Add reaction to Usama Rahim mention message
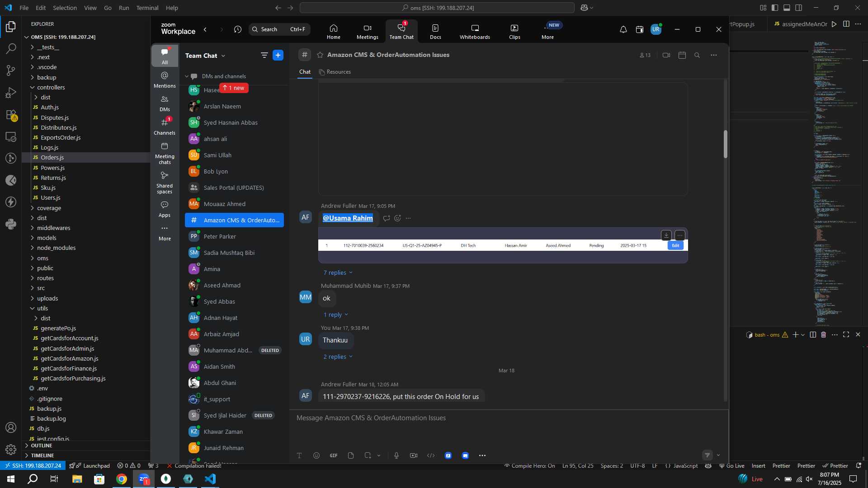868x488 pixels. 397,218
